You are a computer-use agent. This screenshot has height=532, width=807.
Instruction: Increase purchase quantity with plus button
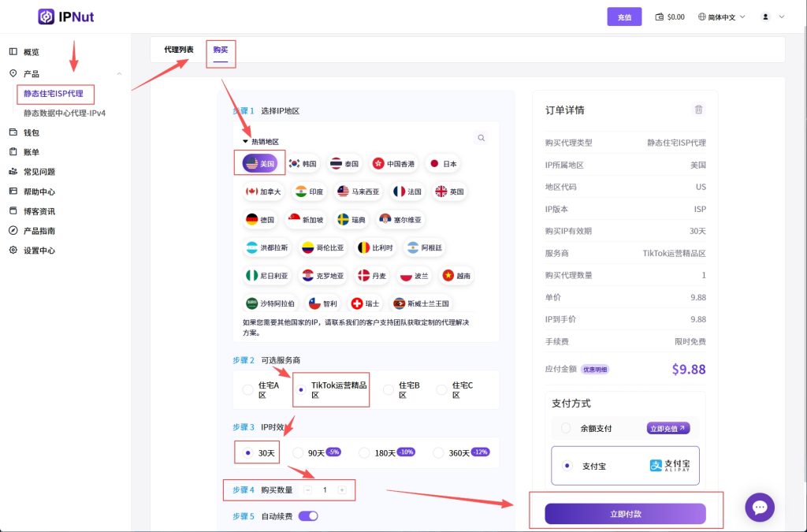tap(341, 490)
